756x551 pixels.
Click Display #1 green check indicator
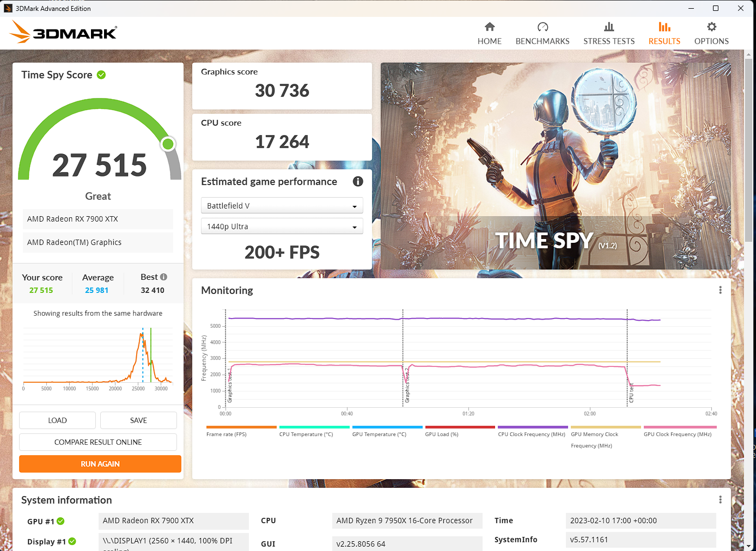tap(72, 541)
